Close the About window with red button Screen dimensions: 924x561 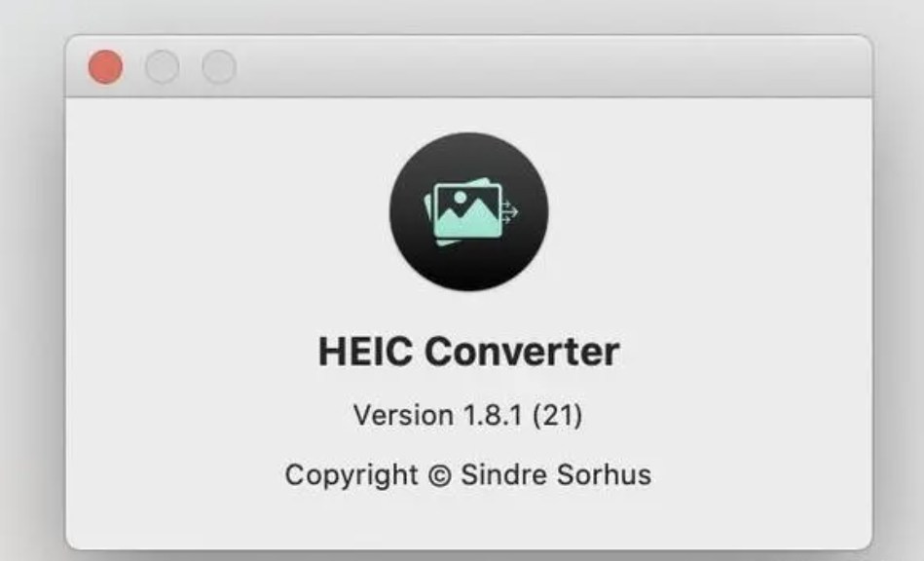tap(105, 66)
